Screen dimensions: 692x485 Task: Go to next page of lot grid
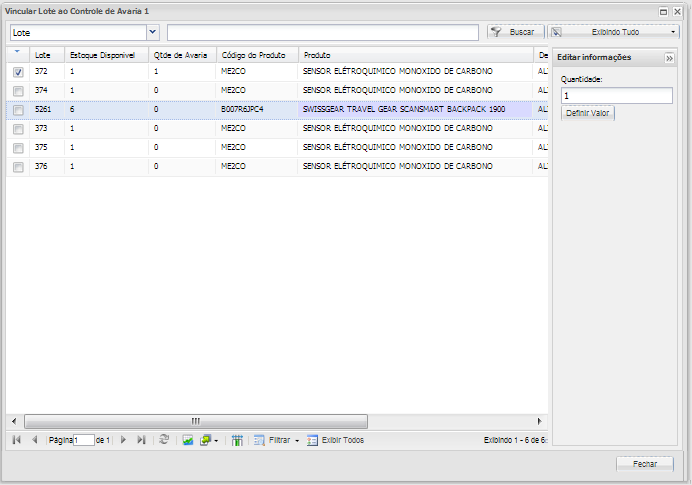pyautogui.click(x=123, y=440)
